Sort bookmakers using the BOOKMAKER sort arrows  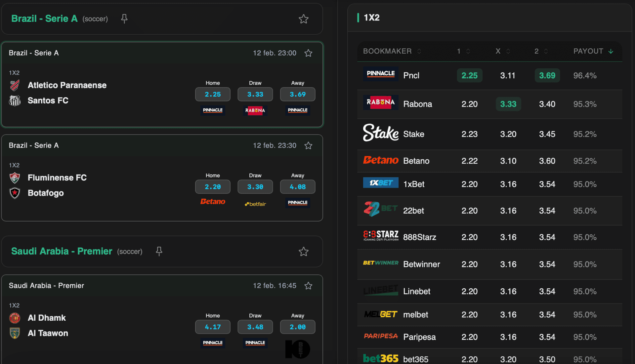(x=419, y=51)
